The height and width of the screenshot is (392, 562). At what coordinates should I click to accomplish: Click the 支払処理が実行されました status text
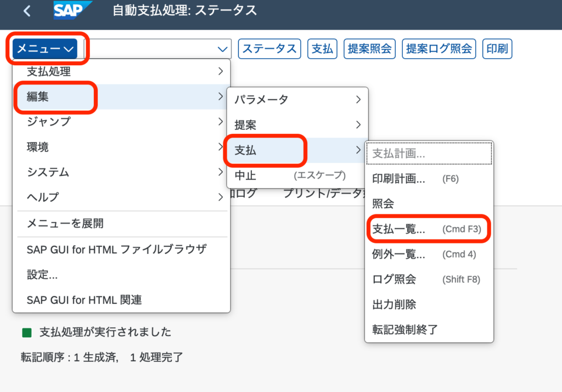point(105,332)
